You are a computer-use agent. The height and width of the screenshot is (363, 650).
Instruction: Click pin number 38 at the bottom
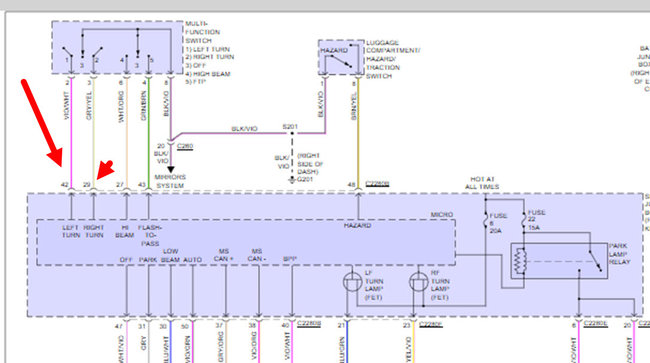(x=252, y=326)
